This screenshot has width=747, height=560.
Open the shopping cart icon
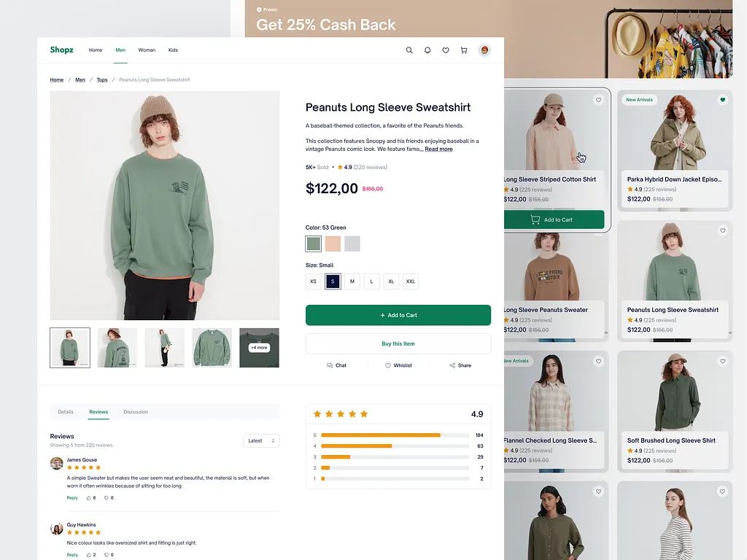[x=464, y=50]
